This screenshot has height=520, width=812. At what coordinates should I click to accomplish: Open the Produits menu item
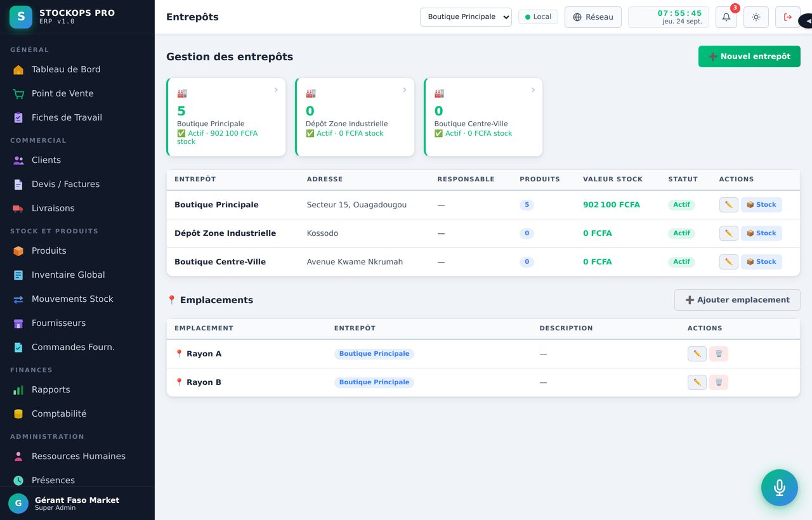pos(77,251)
